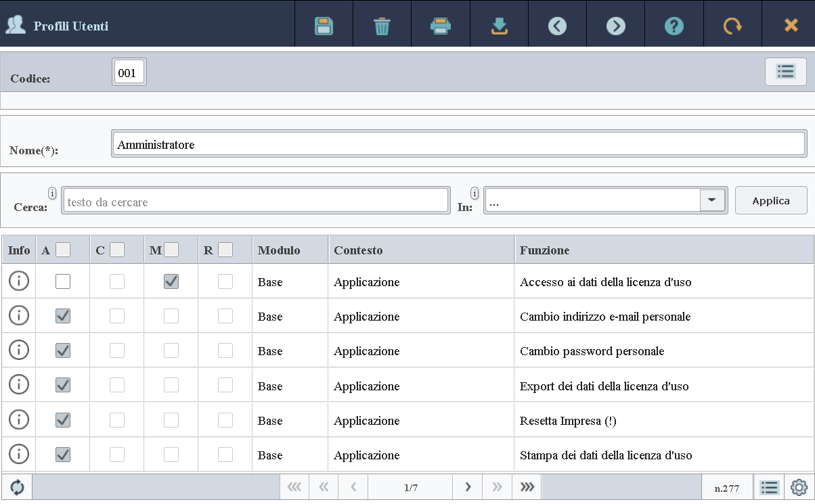Click the Nome field containing Amministratore
This screenshot has width=815, height=504.
click(459, 144)
